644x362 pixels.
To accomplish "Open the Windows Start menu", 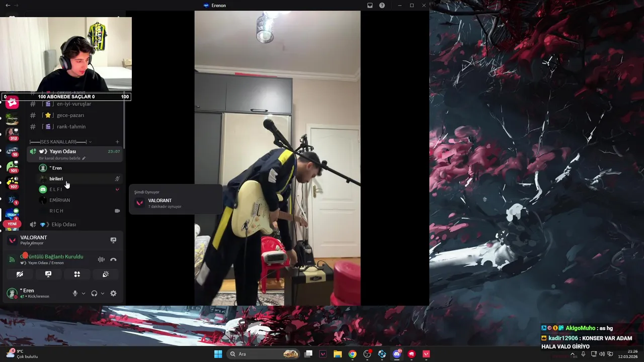I will 218,354.
